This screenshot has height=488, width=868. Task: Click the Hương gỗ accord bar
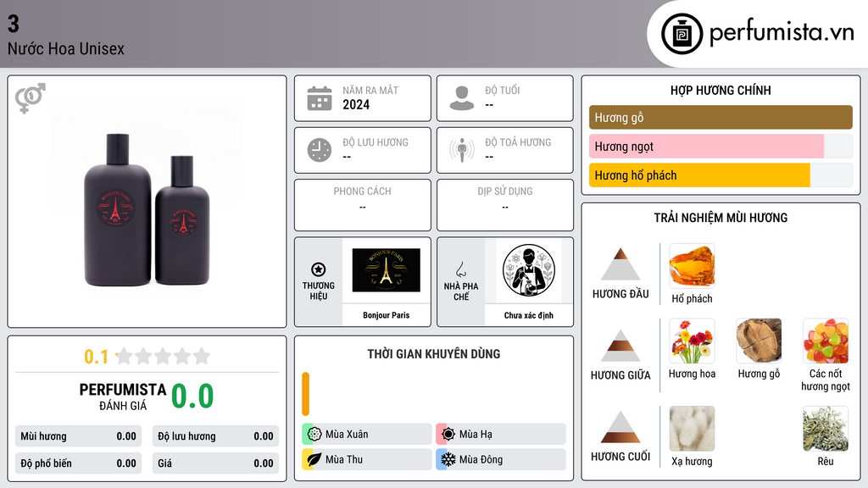coord(721,117)
